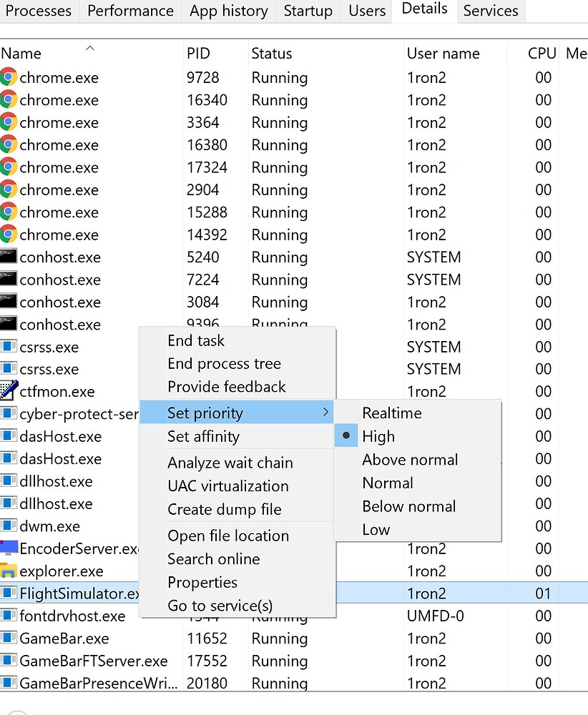The image size is (588, 715).
Task: Click the FlightSimulator.exe icon
Action: point(9,593)
